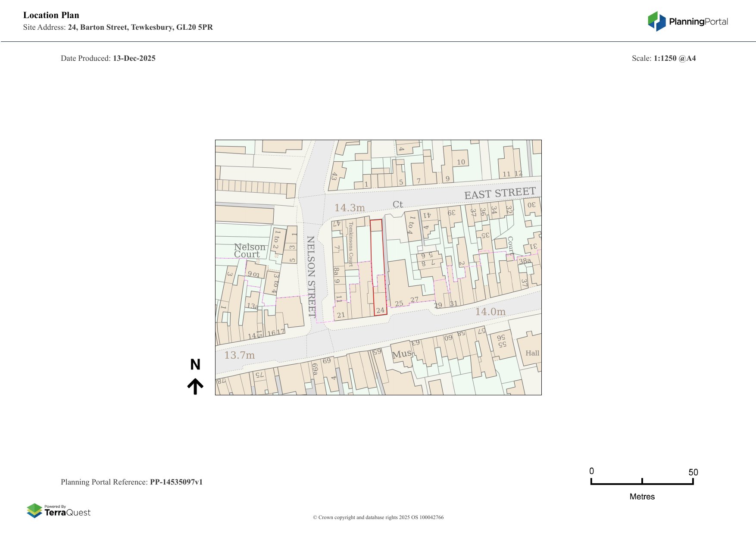Click the north arrow symbol
The width and height of the screenshot is (756, 535).
(195, 386)
